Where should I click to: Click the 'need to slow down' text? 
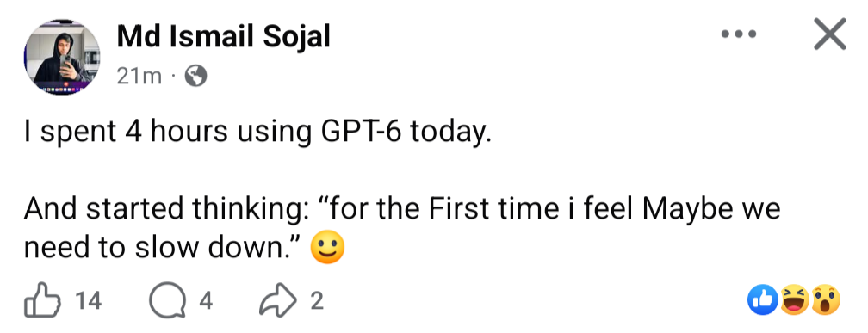[x=164, y=249]
